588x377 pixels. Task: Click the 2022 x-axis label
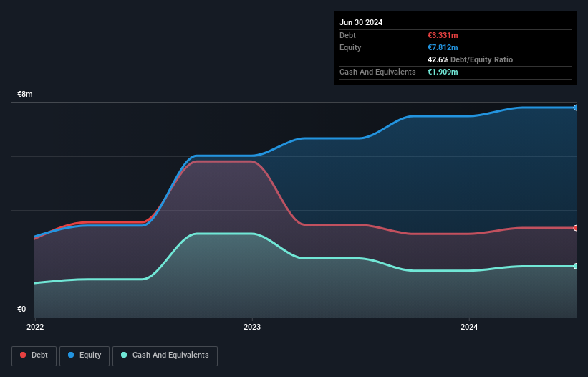[x=35, y=327]
